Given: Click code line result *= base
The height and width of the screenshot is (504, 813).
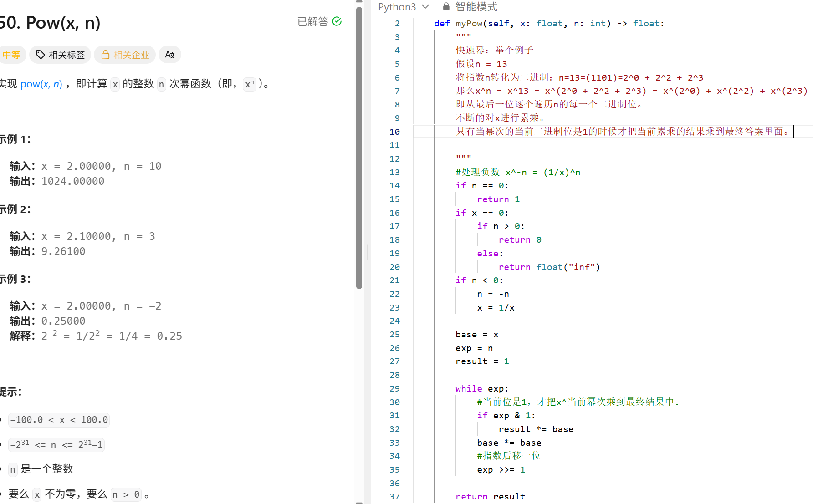Looking at the screenshot, I should (536, 429).
